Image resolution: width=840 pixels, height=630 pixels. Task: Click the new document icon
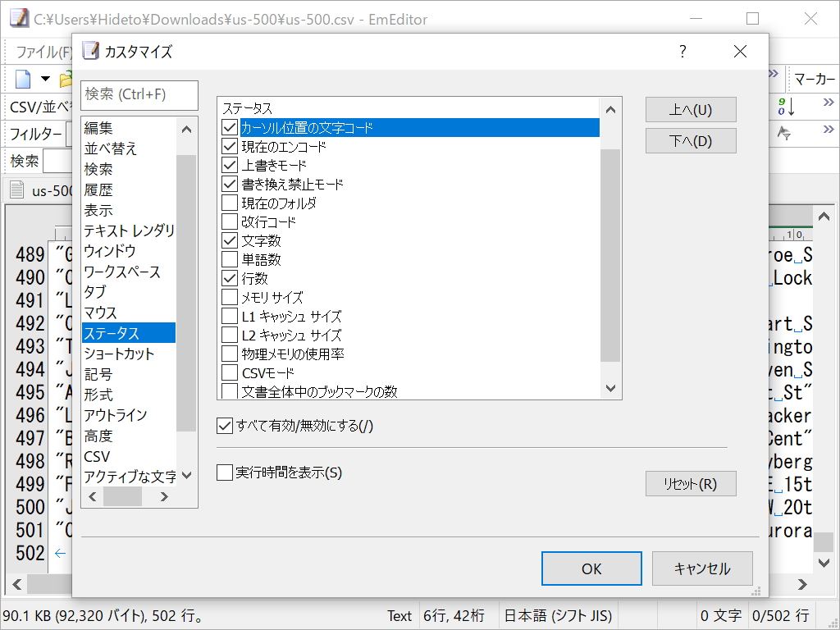(22, 79)
